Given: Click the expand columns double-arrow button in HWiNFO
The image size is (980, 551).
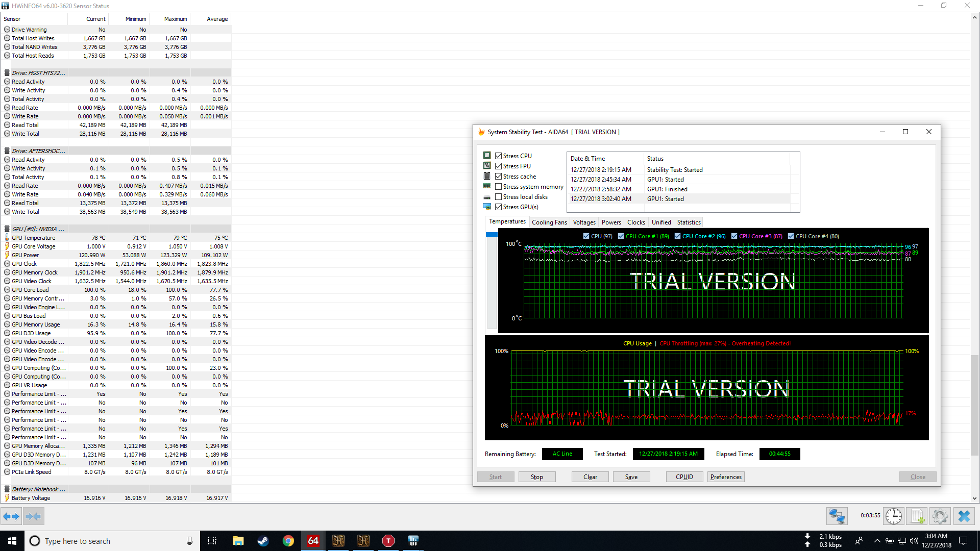Looking at the screenshot, I should [x=11, y=516].
